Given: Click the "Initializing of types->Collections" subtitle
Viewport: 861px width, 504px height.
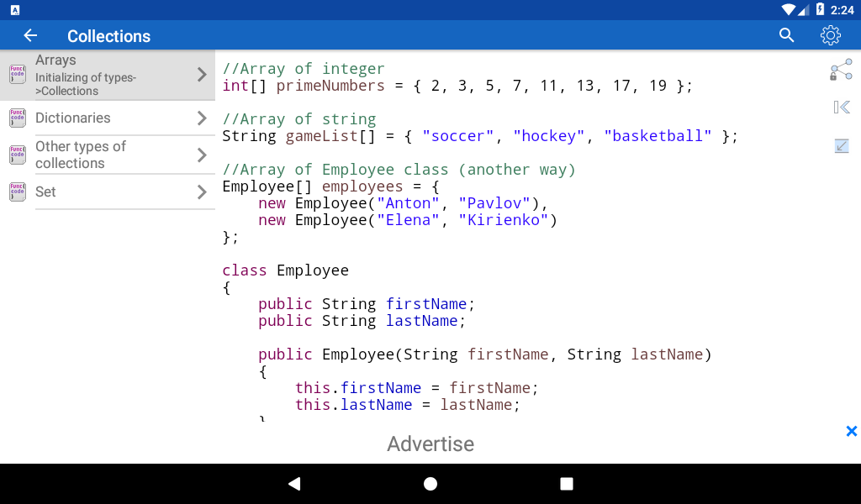Looking at the screenshot, I should (x=86, y=84).
